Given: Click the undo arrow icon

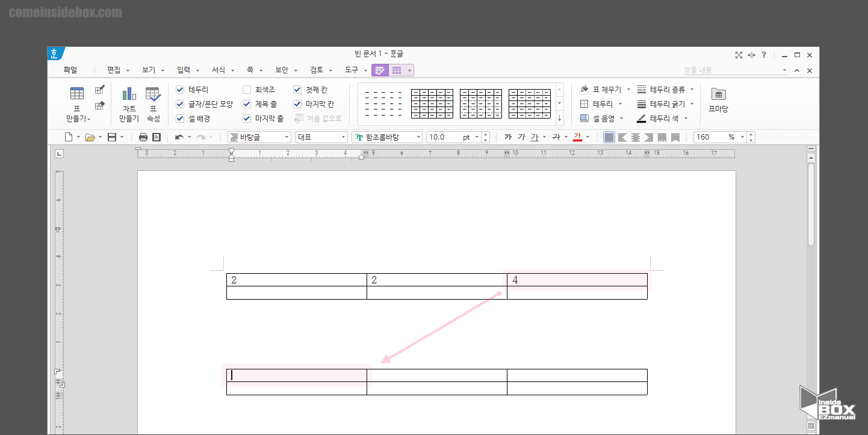Looking at the screenshot, I should (179, 137).
